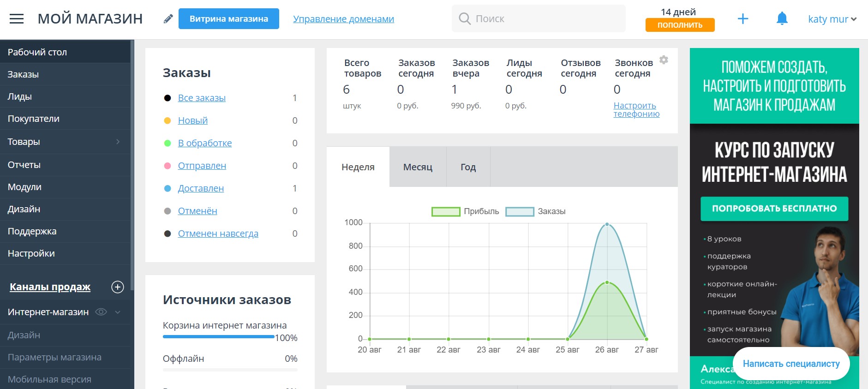
Task: Click ПОПРОБОВАТЬ БЕСПЛАТНО button
Action: coord(774,209)
